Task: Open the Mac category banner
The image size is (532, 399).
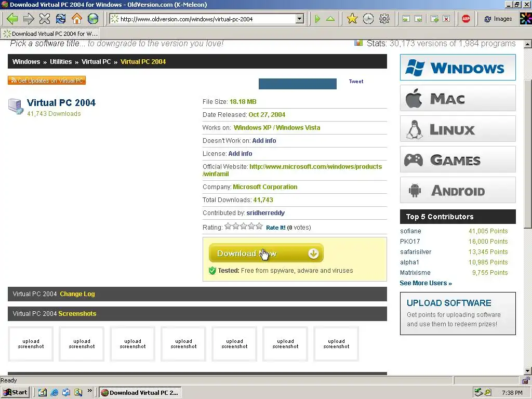Action: 458,98
